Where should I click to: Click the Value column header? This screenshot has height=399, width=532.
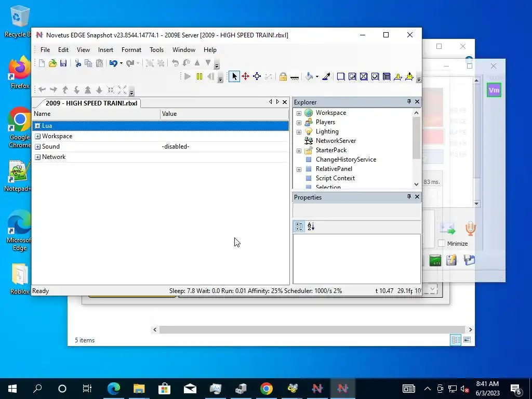pos(224,114)
